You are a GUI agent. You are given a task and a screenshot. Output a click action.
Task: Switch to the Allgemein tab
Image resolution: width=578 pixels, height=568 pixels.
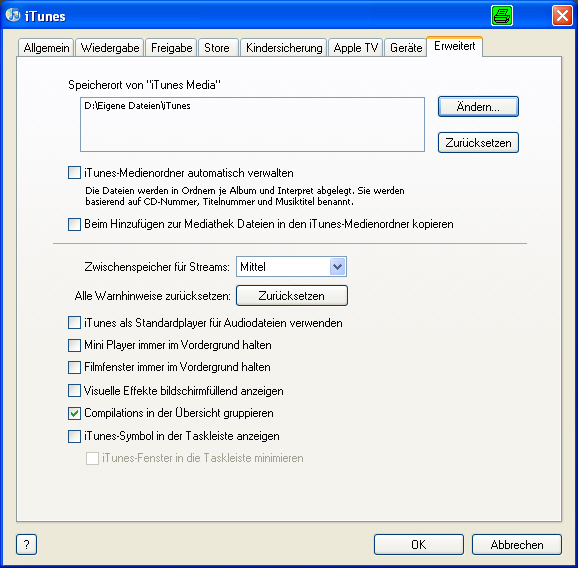tap(46, 48)
